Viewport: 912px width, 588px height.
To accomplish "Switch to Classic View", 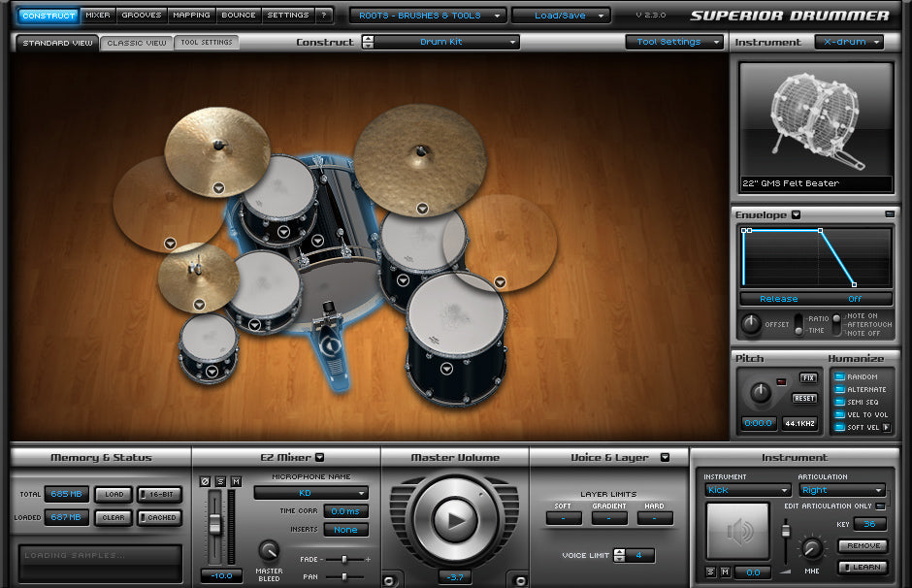I will click(136, 42).
